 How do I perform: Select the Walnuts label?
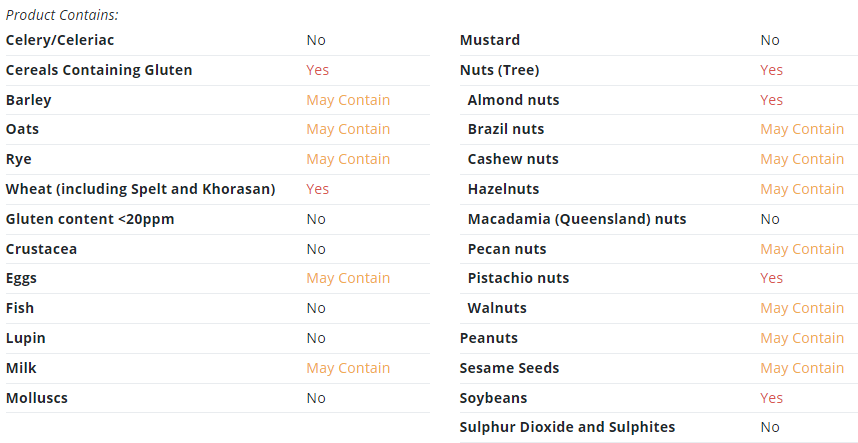coord(497,308)
